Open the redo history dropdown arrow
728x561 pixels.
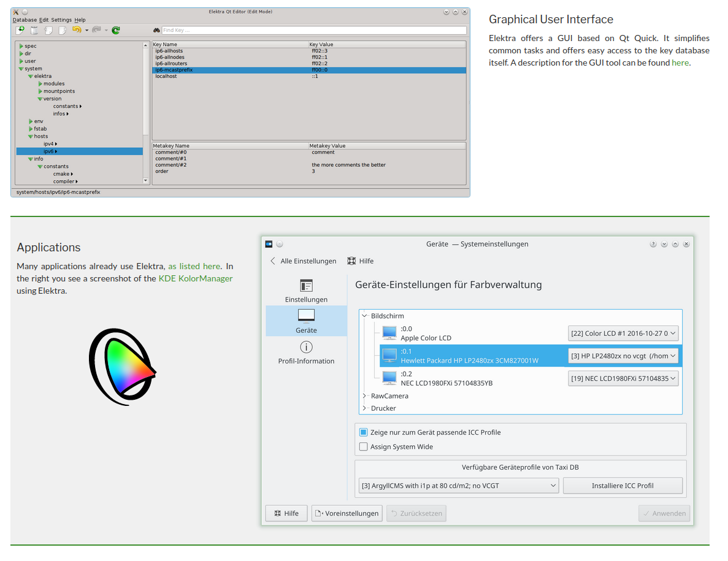point(106,31)
